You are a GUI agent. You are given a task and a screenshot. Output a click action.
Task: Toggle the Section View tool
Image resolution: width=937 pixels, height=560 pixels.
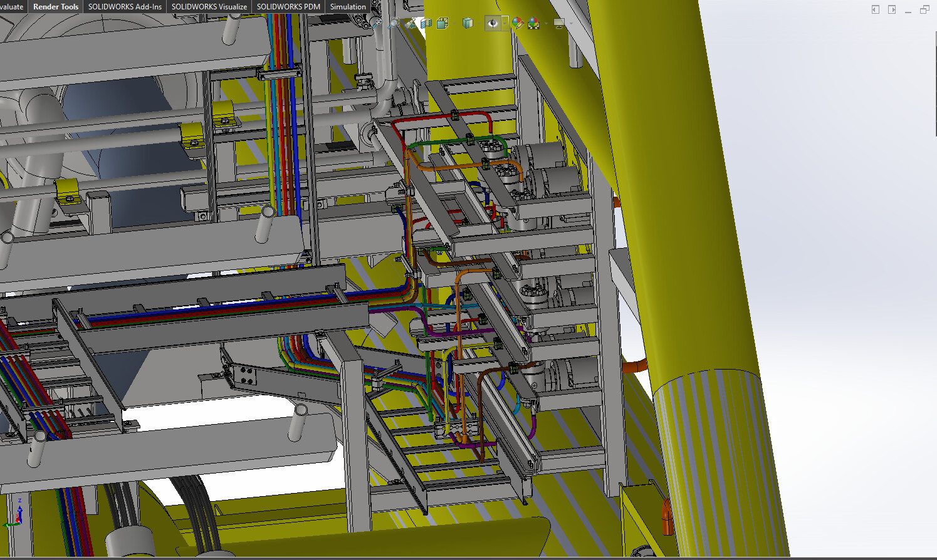click(x=426, y=23)
